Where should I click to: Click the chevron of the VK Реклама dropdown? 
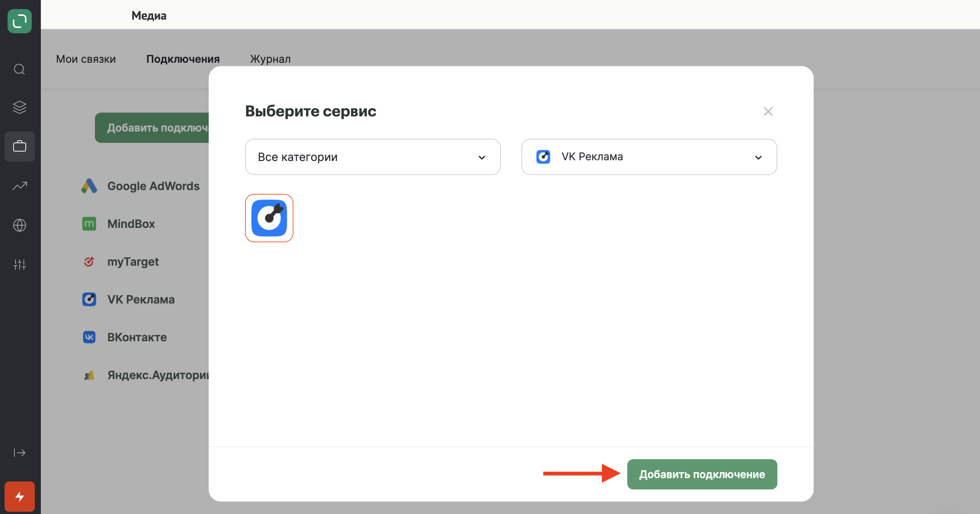[x=758, y=157]
